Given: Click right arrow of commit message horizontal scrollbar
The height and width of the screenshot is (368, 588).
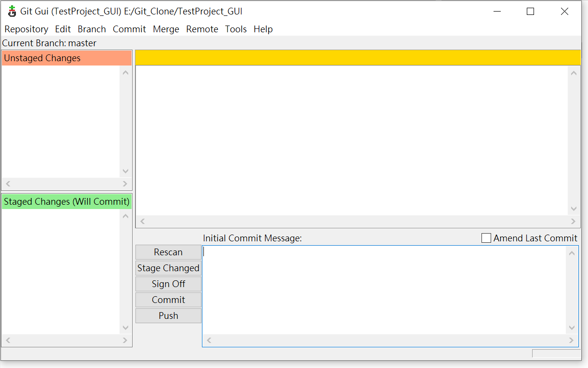Looking at the screenshot, I should (572, 340).
